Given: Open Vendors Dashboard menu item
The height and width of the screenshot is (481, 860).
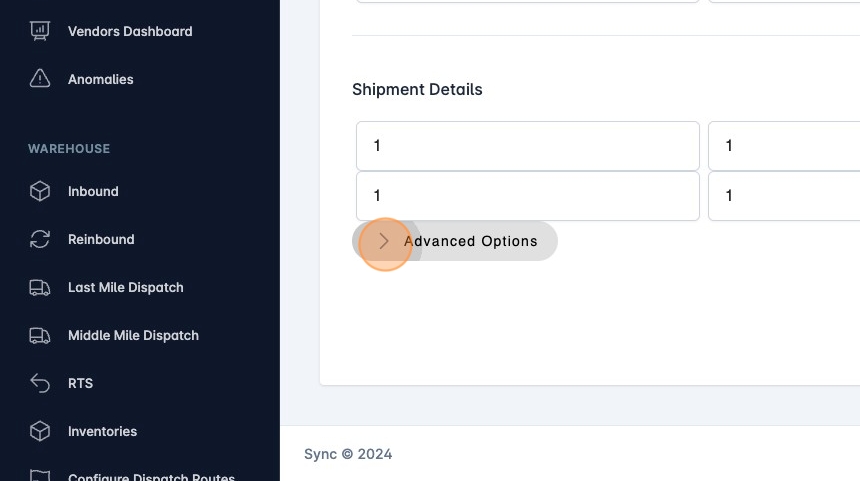Looking at the screenshot, I should click(130, 31).
